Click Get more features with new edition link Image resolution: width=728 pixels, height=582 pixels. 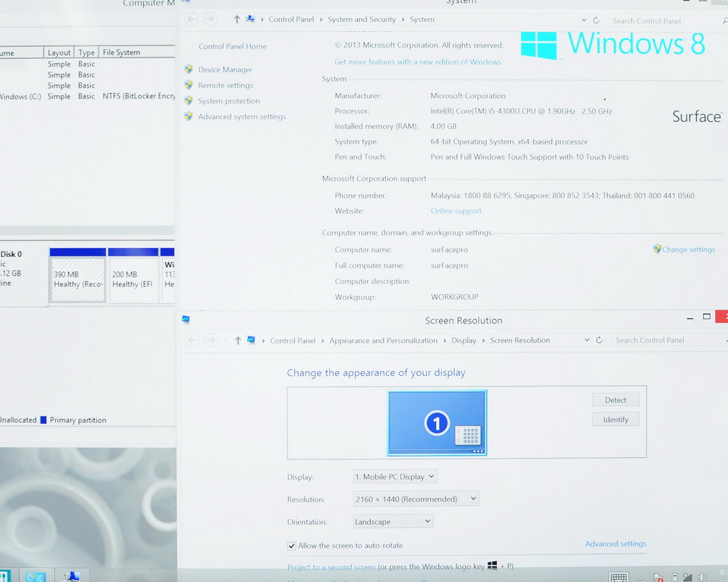click(418, 62)
